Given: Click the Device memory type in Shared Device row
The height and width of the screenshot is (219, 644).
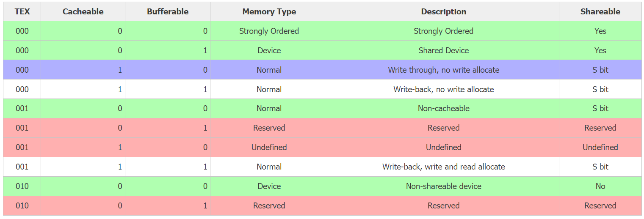Looking at the screenshot, I should (269, 50).
